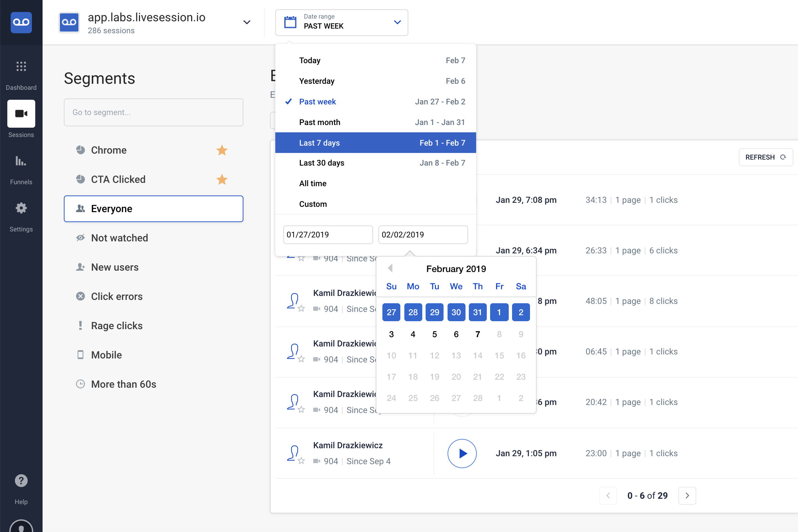This screenshot has width=798, height=532.
Task: Click the Go to segment search field
Action: coord(153,112)
